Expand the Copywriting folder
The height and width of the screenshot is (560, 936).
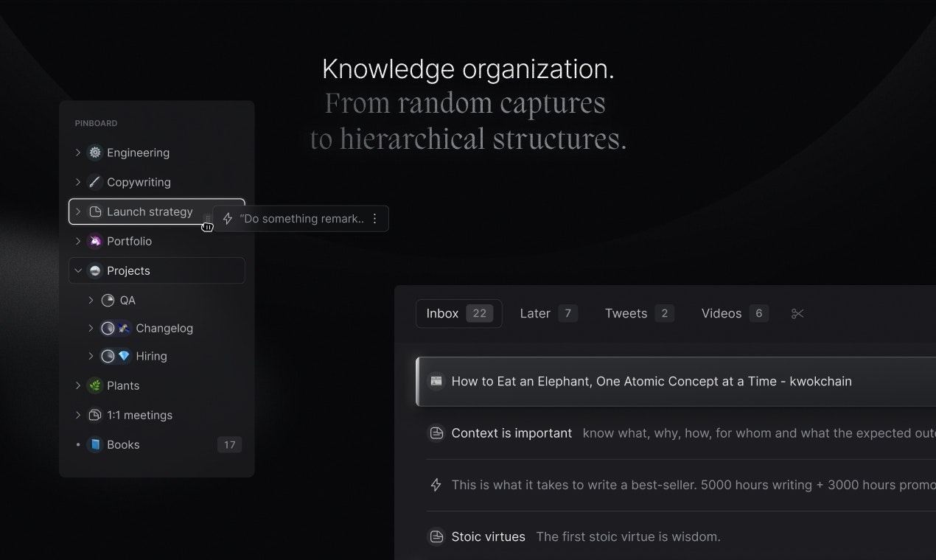(78, 182)
